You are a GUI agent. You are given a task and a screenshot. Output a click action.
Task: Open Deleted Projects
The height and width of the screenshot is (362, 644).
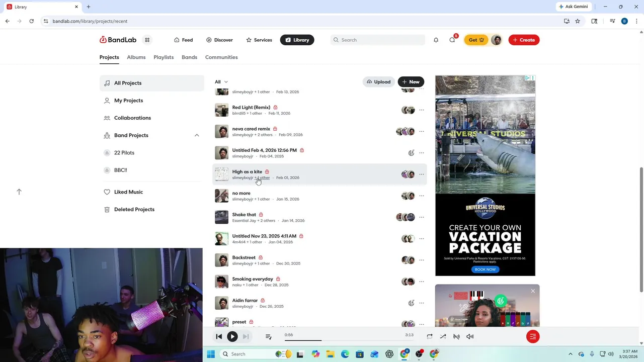tap(151, 209)
